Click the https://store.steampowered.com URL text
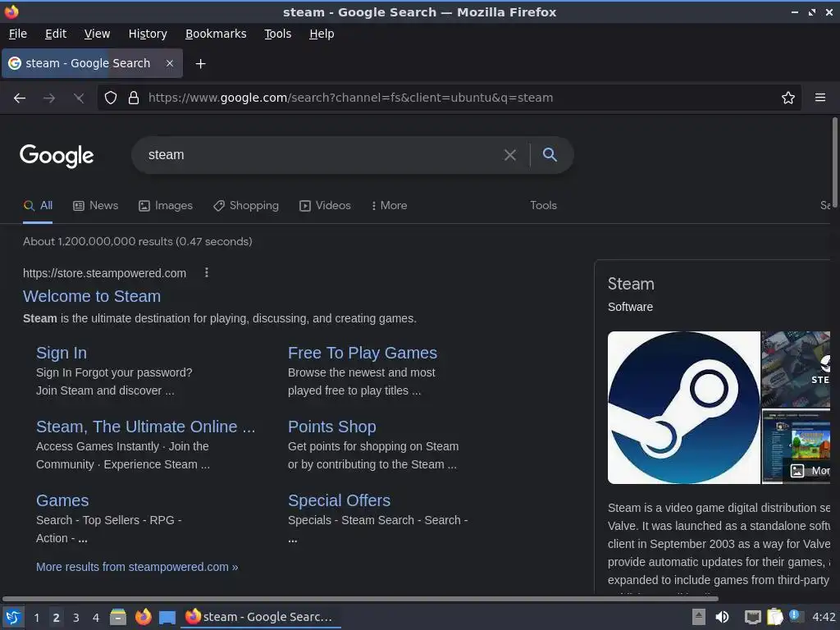This screenshot has width=840, height=630. coord(104,273)
